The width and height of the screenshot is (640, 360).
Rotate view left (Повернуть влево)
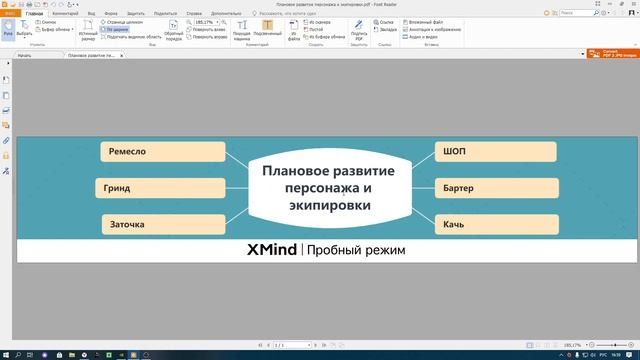coord(206,29)
